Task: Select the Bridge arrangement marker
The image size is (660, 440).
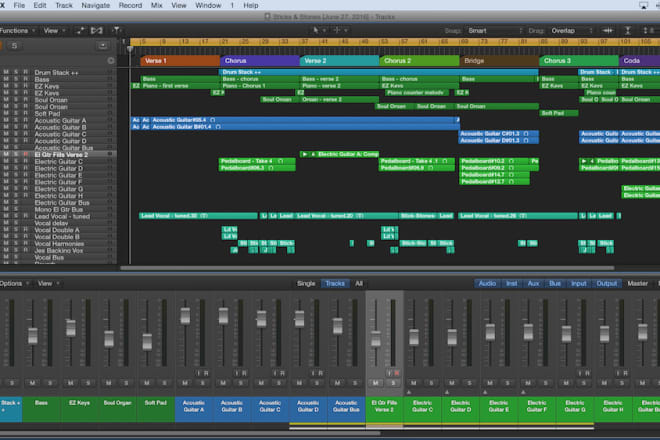Action: (x=500, y=61)
